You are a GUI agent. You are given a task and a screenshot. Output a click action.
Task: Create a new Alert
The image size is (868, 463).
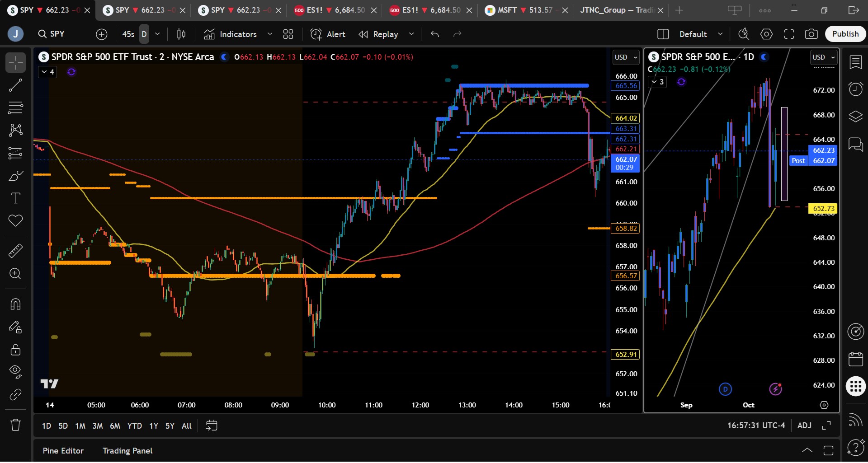pyautogui.click(x=328, y=34)
